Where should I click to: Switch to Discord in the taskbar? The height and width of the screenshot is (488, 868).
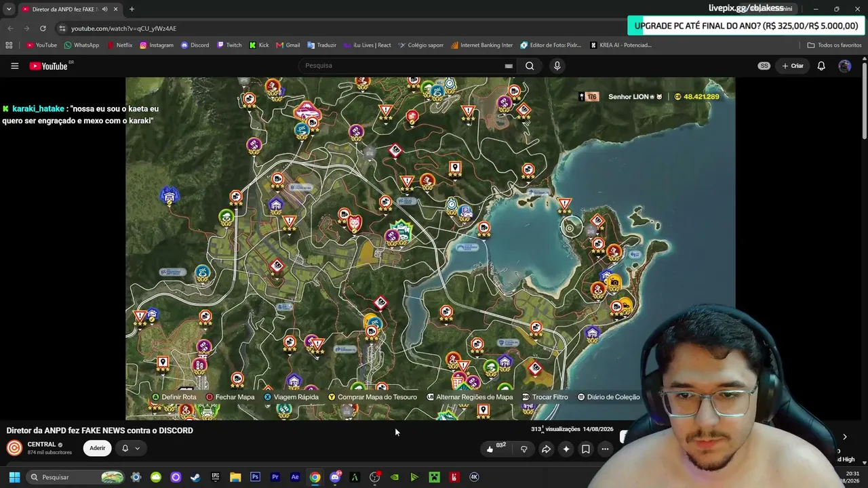pos(335,477)
